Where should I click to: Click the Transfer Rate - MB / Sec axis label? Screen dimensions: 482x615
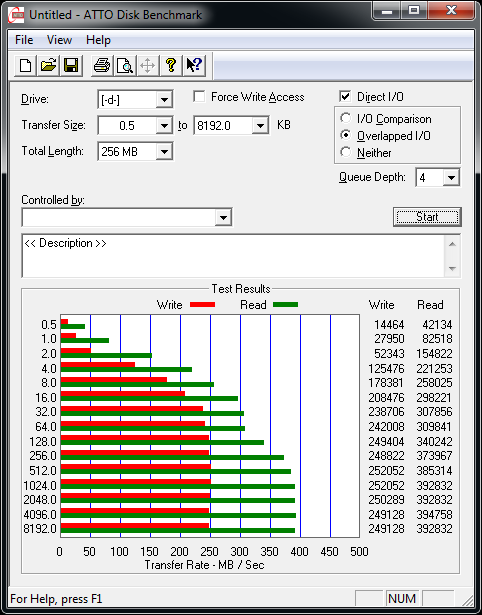pyautogui.click(x=204, y=565)
